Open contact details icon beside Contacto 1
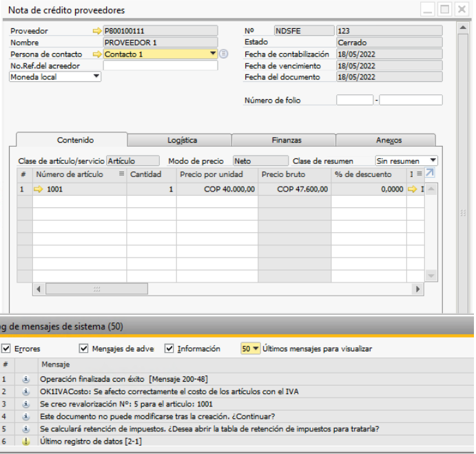This screenshot has height=454, width=476. coord(223,54)
